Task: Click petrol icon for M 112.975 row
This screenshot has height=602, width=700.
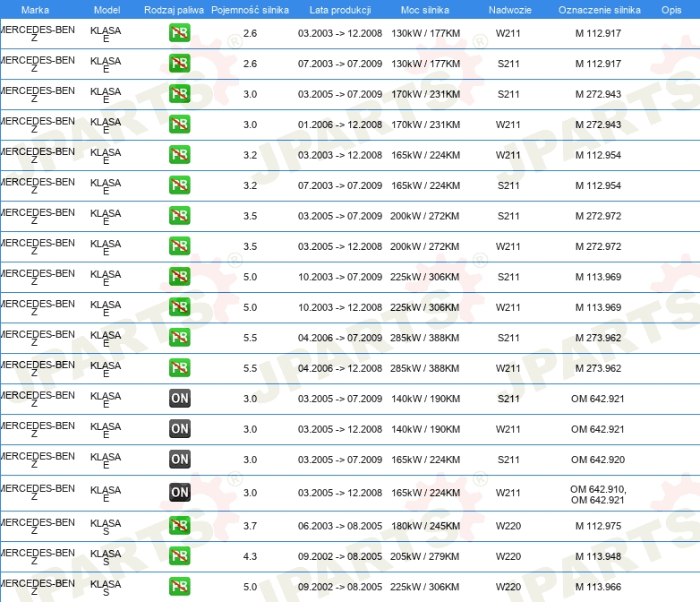Action: tap(179, 526)
